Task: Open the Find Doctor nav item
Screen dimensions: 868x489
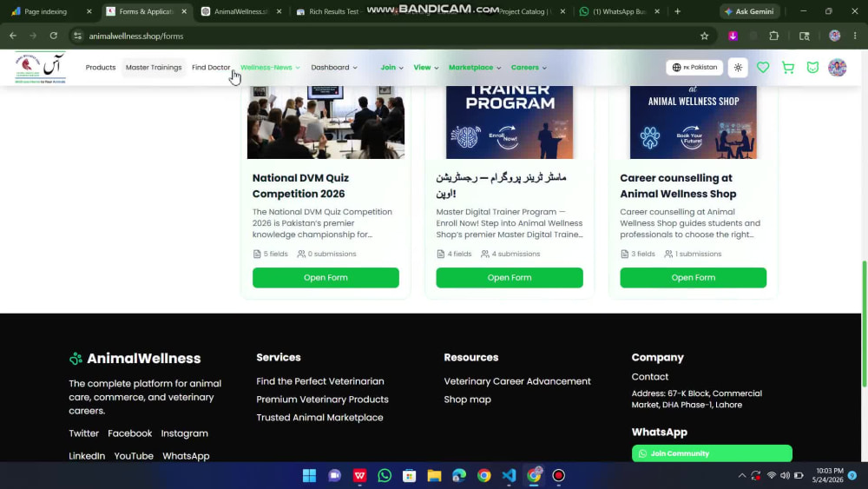Action: [x=211, y=68]
